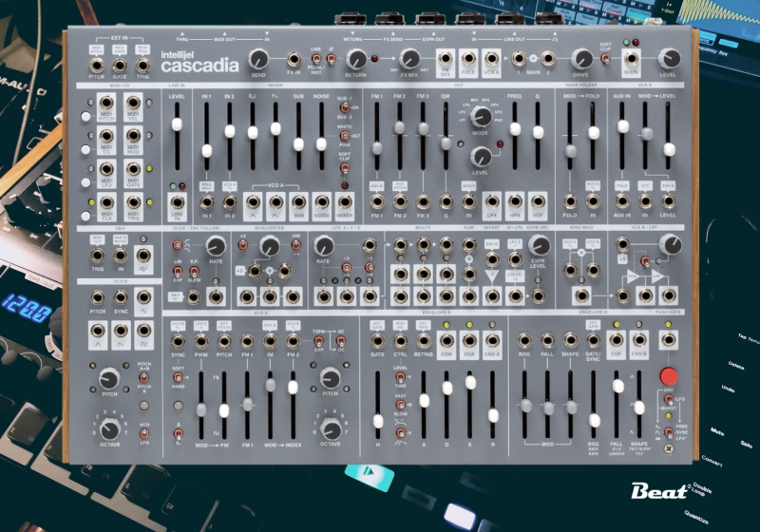This screenshot has height=532, width=760.
Task: Toggle the top-row SOFT CLIP switch near DRIVE
Action: 605,59
